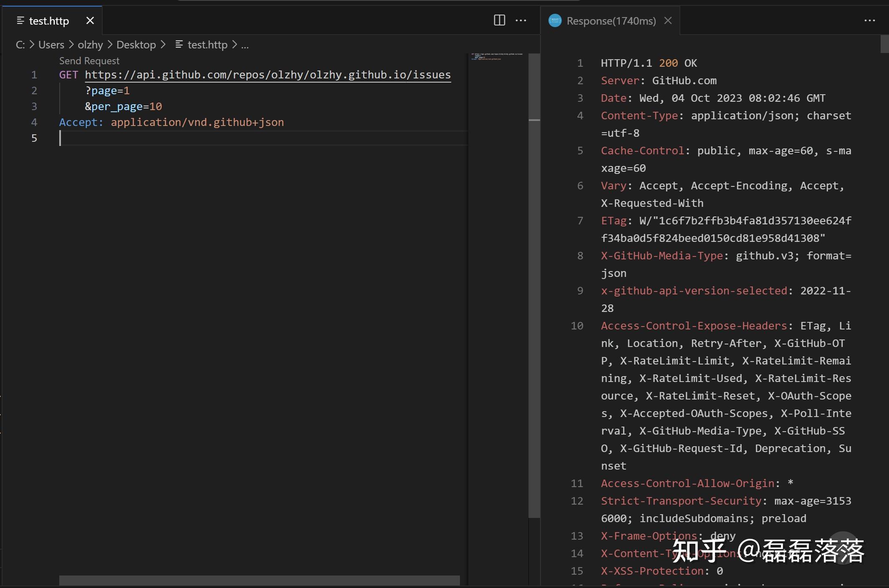Open the olzhy breadcrumb dropdown
Image resolution: width=889 pixels, height=588 pixels.
coord(90,45)
